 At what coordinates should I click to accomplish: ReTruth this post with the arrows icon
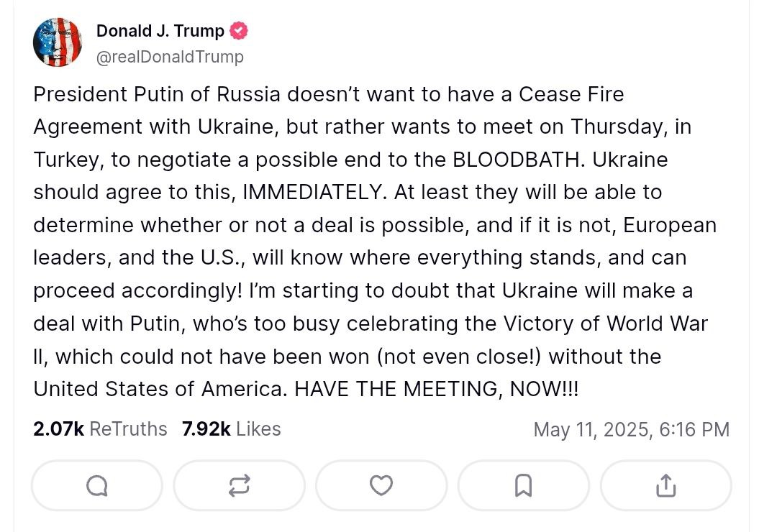[x=239, y=486]
